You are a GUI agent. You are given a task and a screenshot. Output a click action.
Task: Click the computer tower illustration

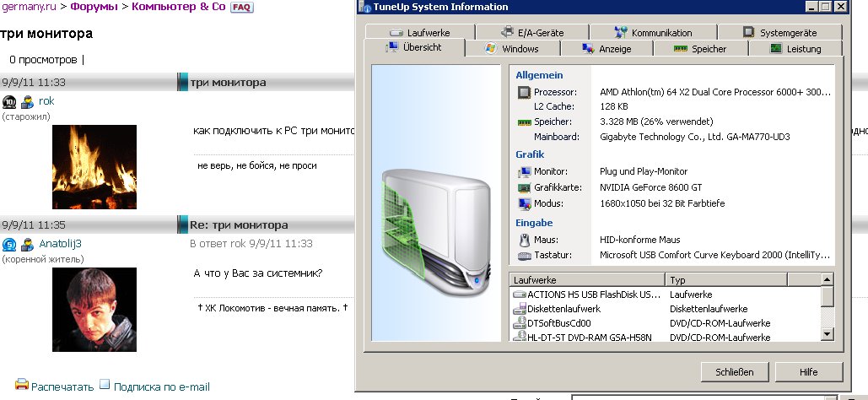435,232
